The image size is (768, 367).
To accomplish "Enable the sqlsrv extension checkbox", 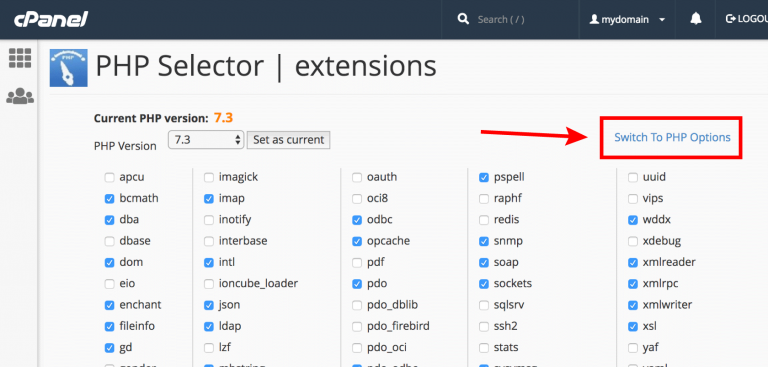I will pyautogui.click(x=484, y=305).
